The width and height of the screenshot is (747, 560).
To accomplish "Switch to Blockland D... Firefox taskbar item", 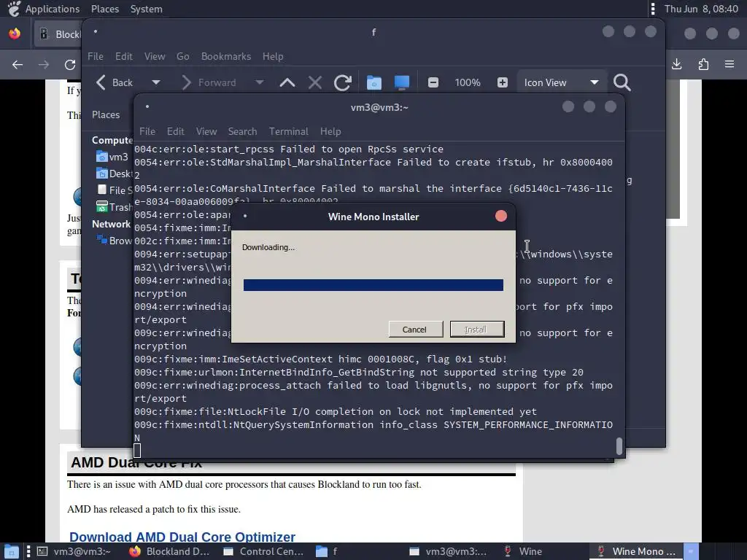I will click(169, 551).
